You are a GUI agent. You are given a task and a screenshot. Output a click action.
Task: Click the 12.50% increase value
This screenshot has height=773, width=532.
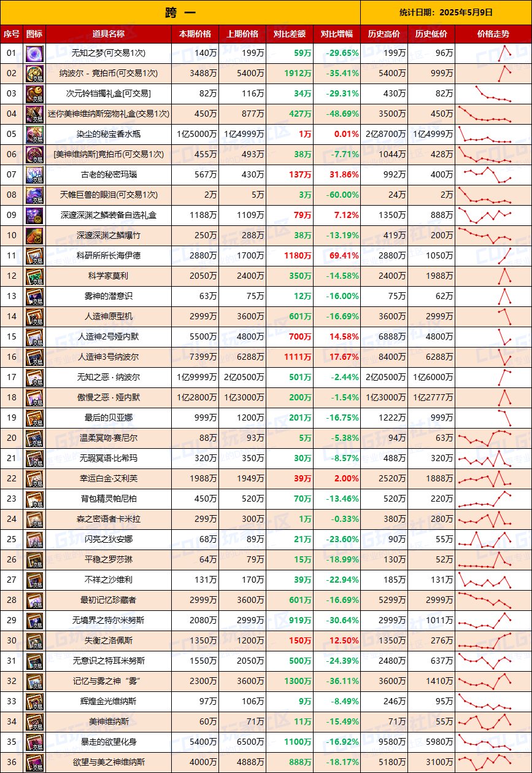tap(344, 641)
